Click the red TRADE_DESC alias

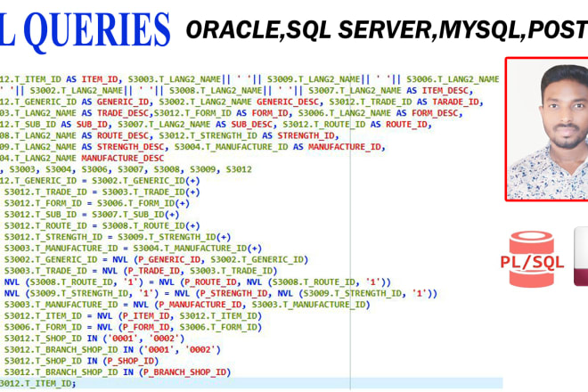click(123, 113)
